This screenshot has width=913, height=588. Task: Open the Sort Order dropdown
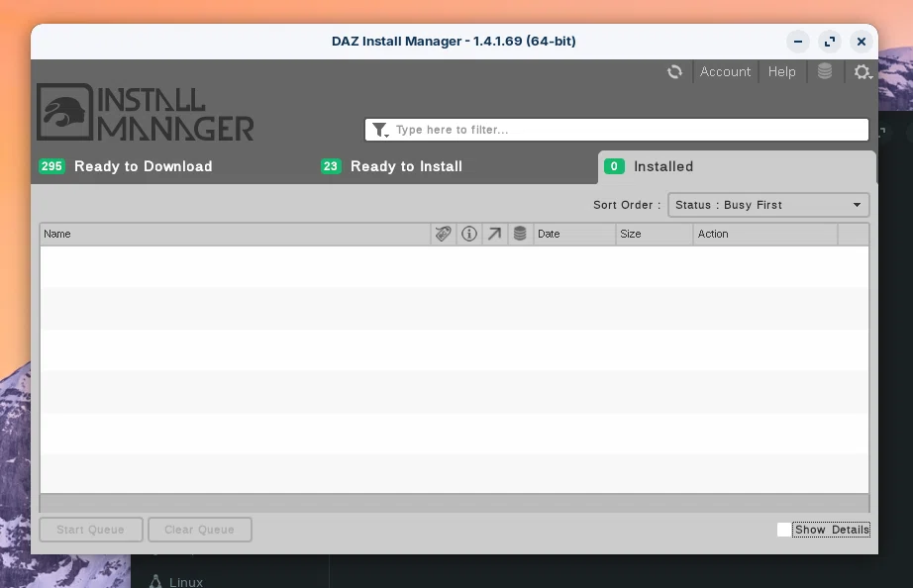click(x=768, y=205)
